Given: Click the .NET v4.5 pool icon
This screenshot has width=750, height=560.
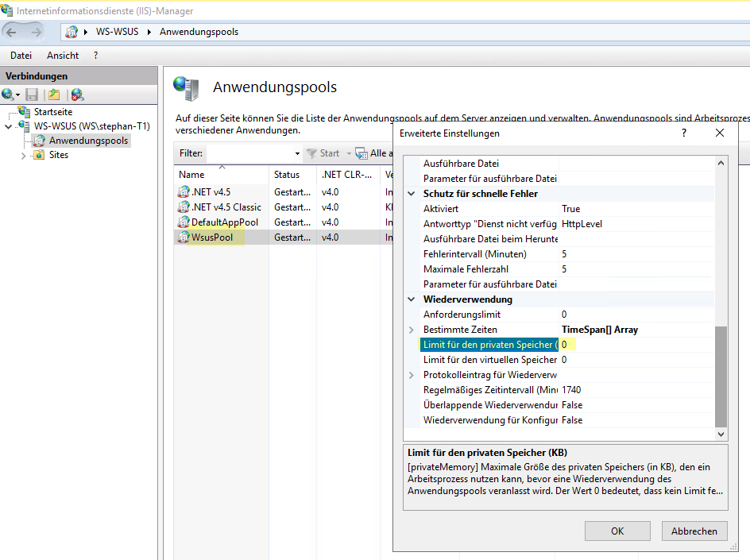Looking at the screenshot, I should pyautogui.click(x=184, y=191).
